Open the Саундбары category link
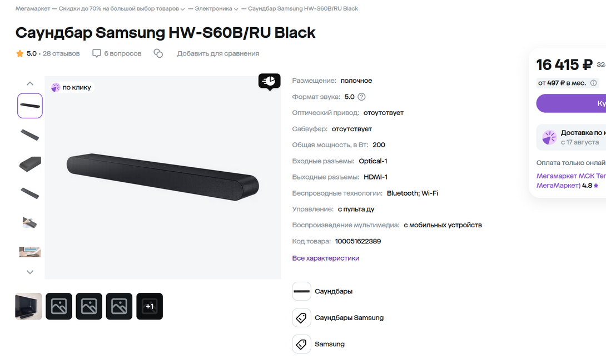This screenshot has width=606, height=364. pyautogui.click(x=333, y=291)
